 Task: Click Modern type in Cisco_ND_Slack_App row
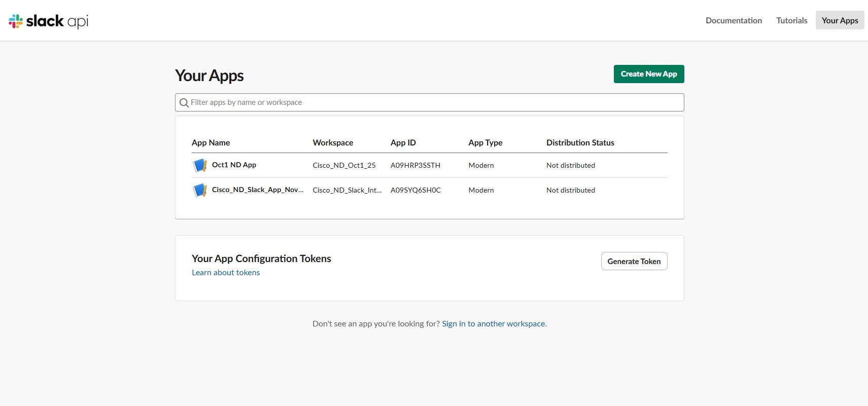point(481,190)
